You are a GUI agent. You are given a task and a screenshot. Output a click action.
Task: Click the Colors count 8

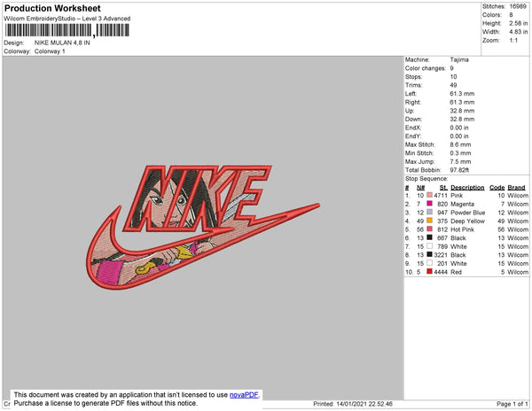click(x=511, y=15)
